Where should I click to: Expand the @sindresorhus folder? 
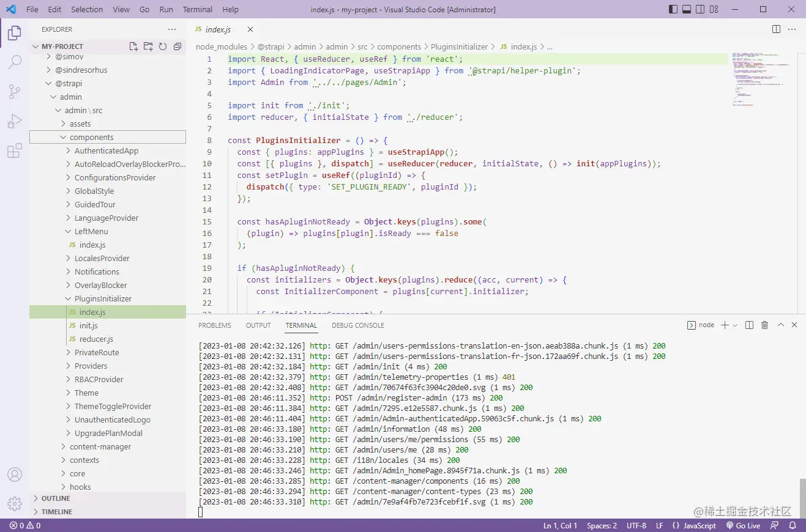[108, 70]
